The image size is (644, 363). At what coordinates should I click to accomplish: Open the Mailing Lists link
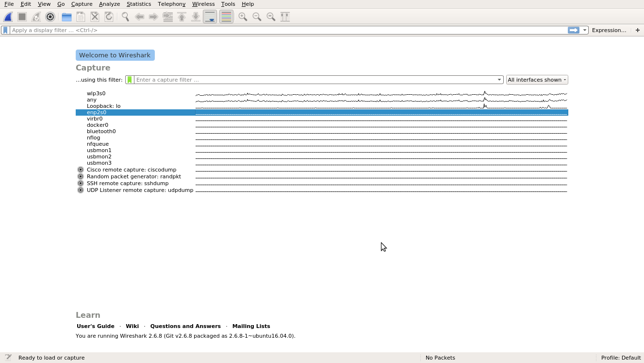(x=251, y=326)
